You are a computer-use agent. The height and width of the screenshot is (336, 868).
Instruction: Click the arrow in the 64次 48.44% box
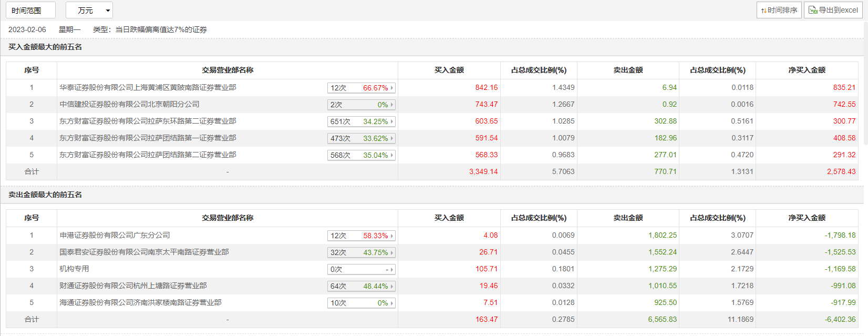pyautogui.click(x=392, y=286)
